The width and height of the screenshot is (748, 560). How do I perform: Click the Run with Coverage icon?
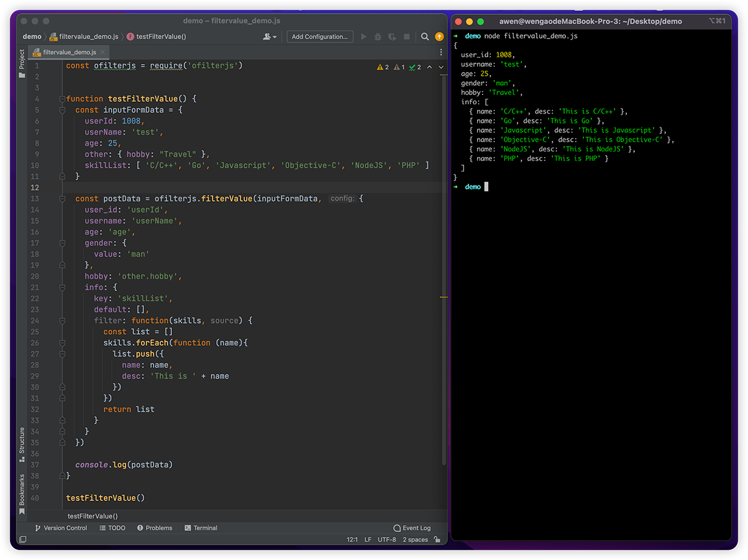[x=392, y=37]
